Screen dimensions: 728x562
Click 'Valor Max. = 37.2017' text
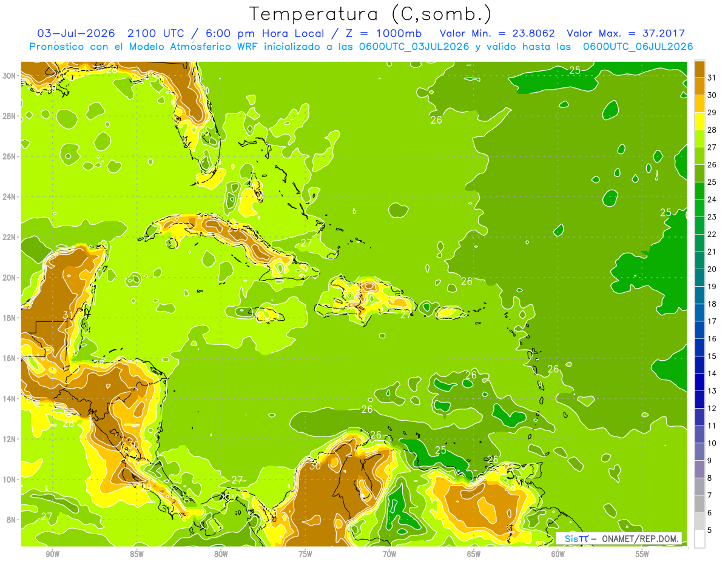point(625,33)
